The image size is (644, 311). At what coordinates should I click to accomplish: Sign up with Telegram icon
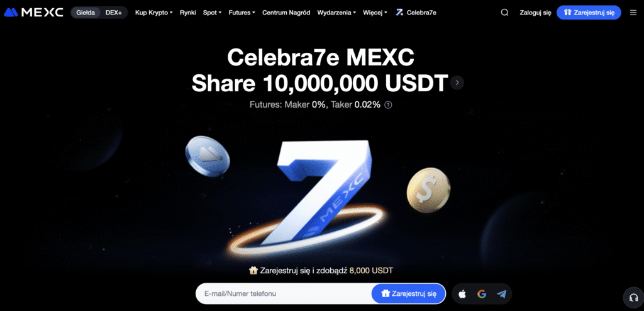pos(501,294)
